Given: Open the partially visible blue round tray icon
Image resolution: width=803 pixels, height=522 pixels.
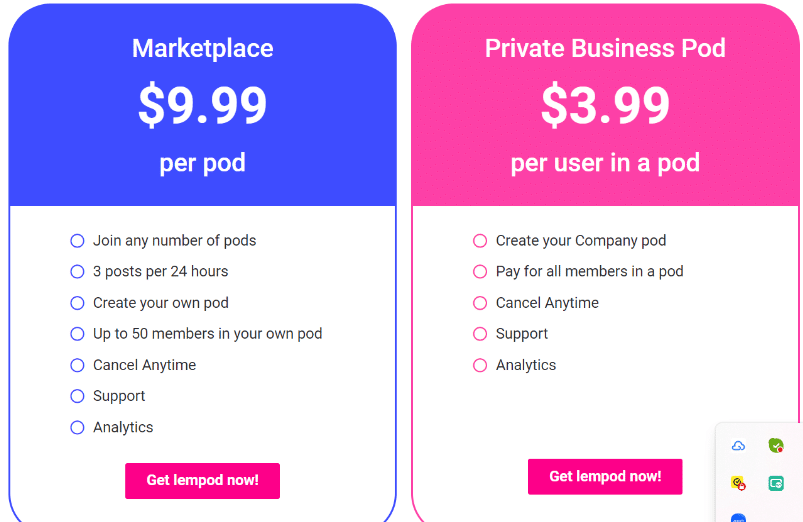Looking at the screenshot, I should click(x=738, y=517).
